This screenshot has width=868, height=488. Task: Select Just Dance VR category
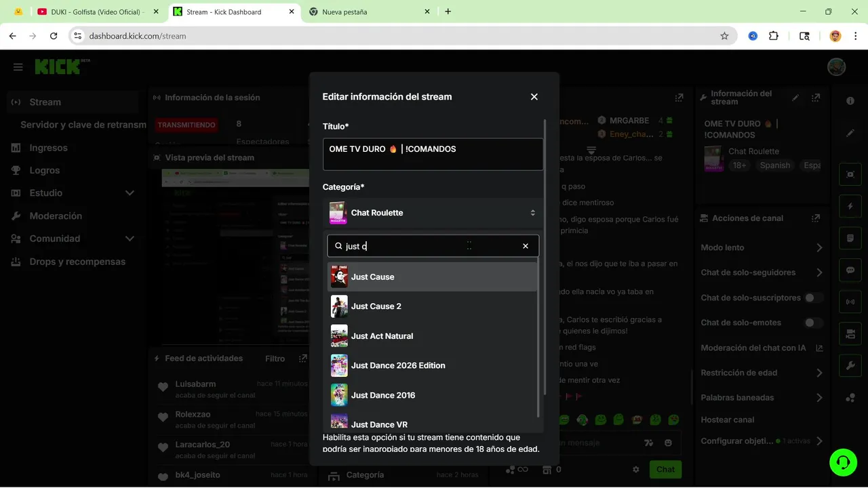point(432,423)
